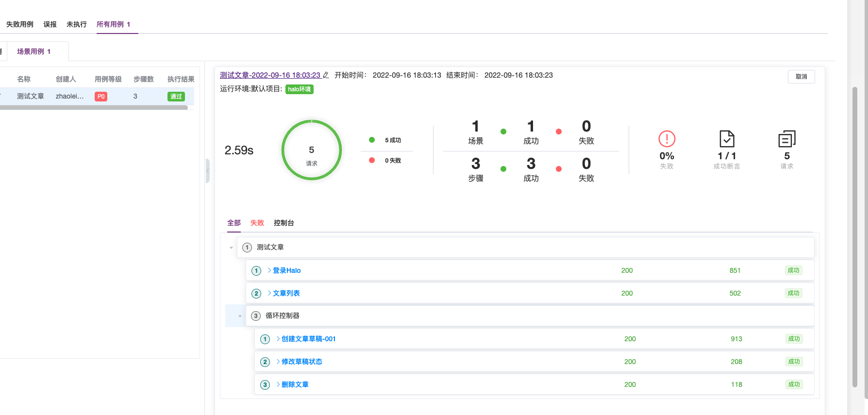
Task: Click 成功 tag on 删除文章 row
Action: (794, 384)
